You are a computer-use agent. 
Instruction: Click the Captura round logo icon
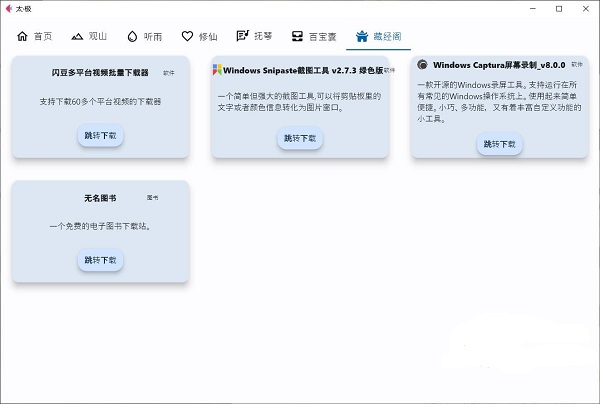[x=422, y=64]
